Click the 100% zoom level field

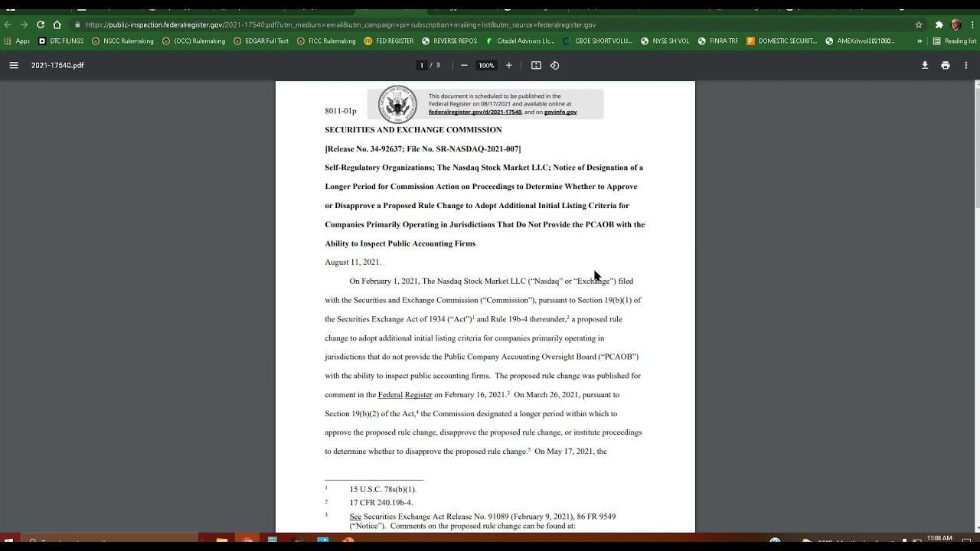coord(486,65)
